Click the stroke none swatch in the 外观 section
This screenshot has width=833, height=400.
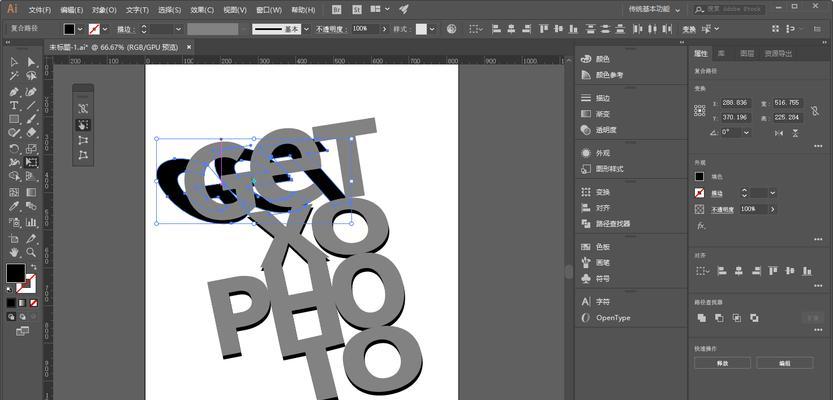(699, 193)
